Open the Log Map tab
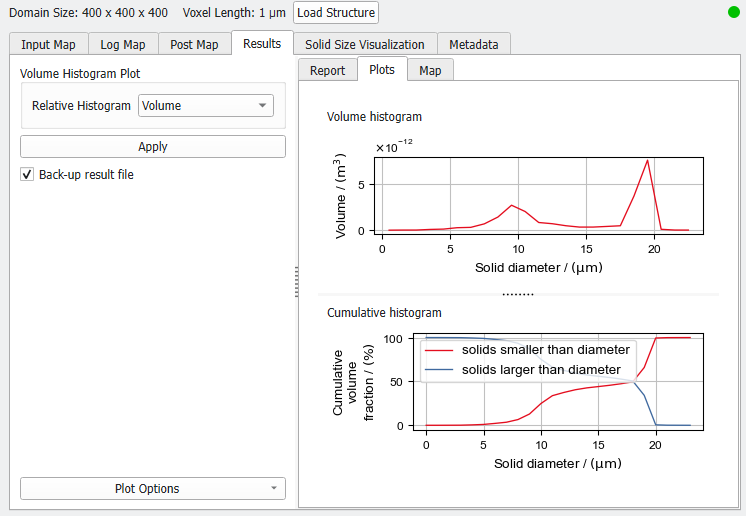The width and height of the screenshot is (746, 516). [123, 44]
